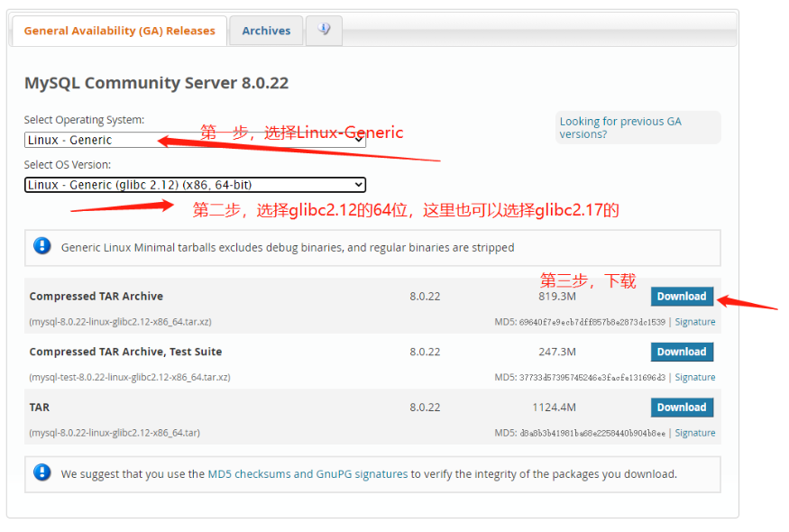
Task: Click the 1124.4M file size value
Action: tap(554, 408)
